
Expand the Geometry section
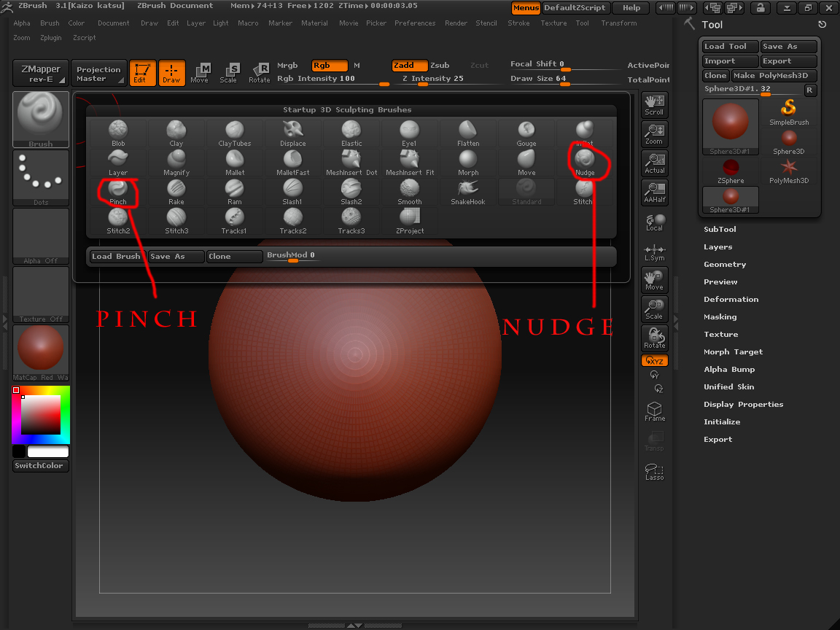(x=724, y=265)
